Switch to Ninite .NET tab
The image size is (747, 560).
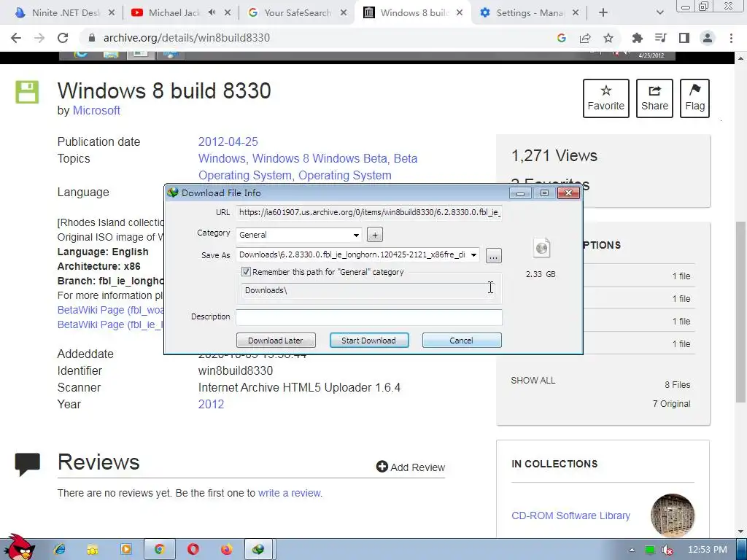pyautogui.click(x=65, y=13)
